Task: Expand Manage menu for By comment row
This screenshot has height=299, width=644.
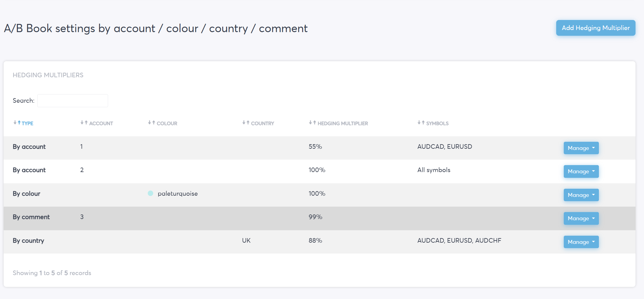Action: pyautogui.click(x=581, y=218)
